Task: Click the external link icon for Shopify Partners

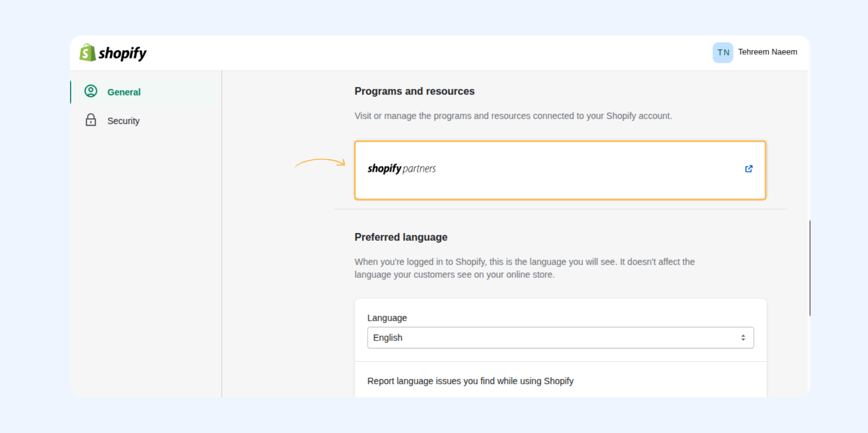Action: coord(749,169)
